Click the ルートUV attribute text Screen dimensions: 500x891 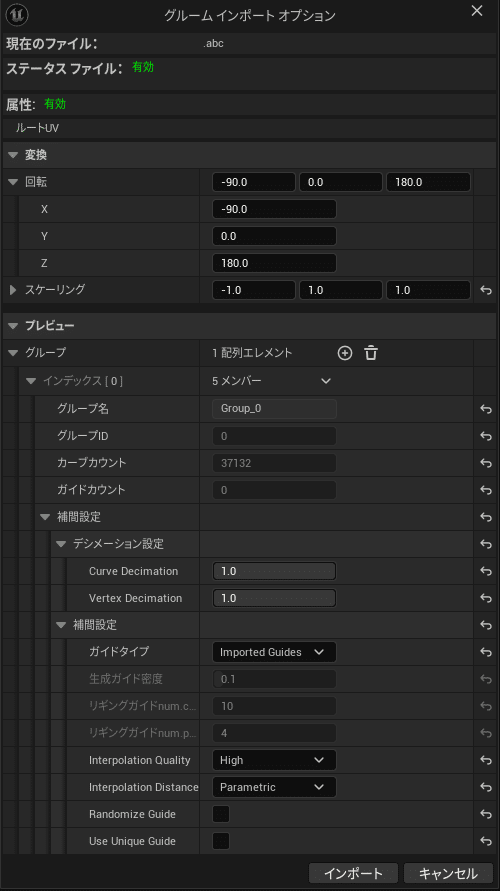tap(37, 128)
